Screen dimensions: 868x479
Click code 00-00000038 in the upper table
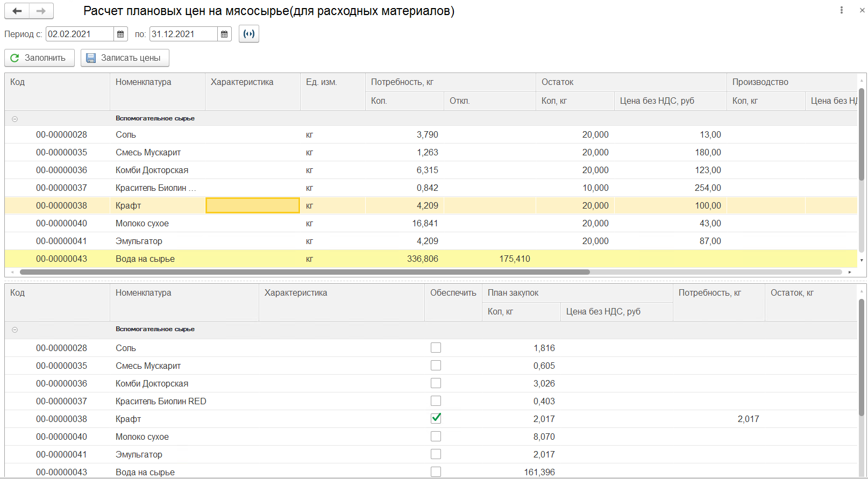coord(61,205)
